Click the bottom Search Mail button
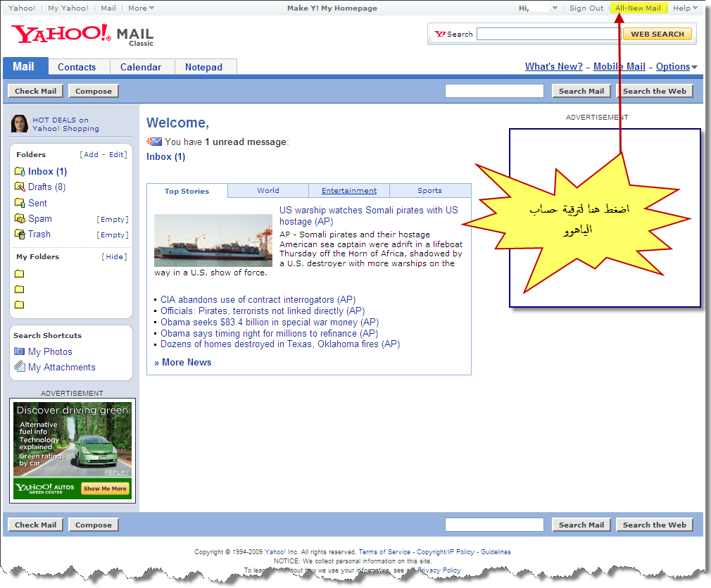The width and height of the screenshot is (711, 588). tap(581, 525)
